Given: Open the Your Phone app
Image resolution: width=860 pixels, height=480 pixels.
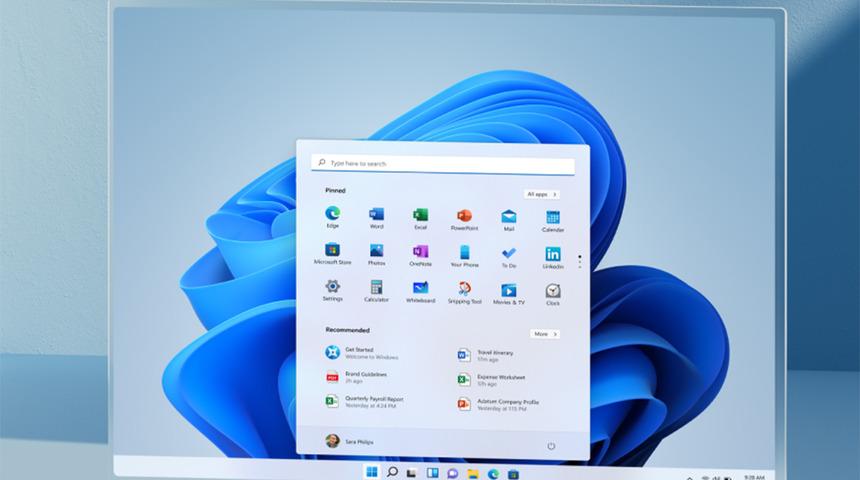Looking at the screenshot, I should click(x=465, y=256).
